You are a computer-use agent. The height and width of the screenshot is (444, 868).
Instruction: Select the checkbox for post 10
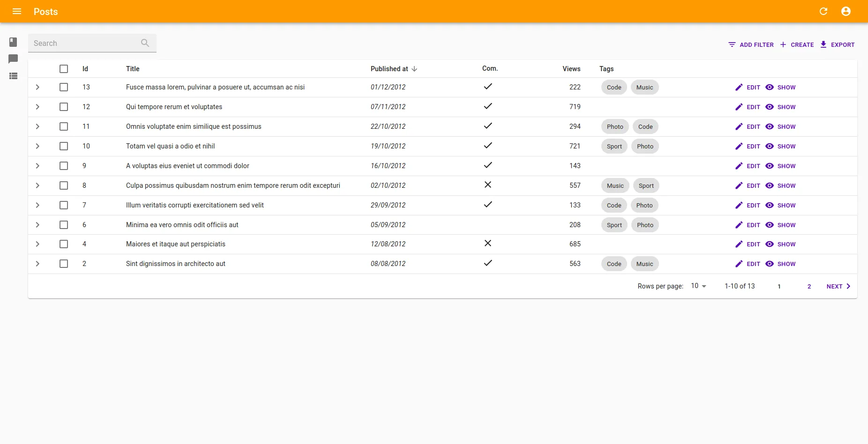click(64, 146)
